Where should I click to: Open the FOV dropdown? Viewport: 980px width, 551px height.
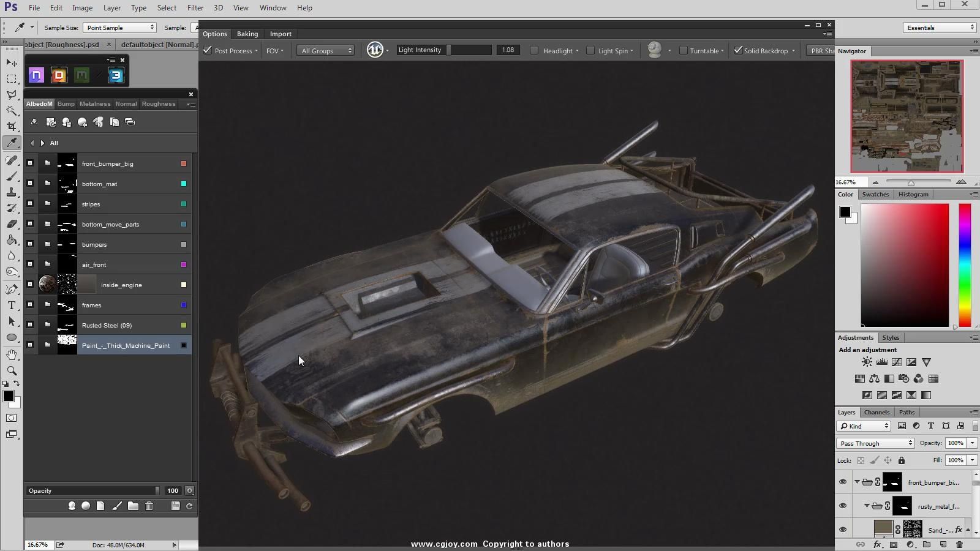[x=275, y=51]
